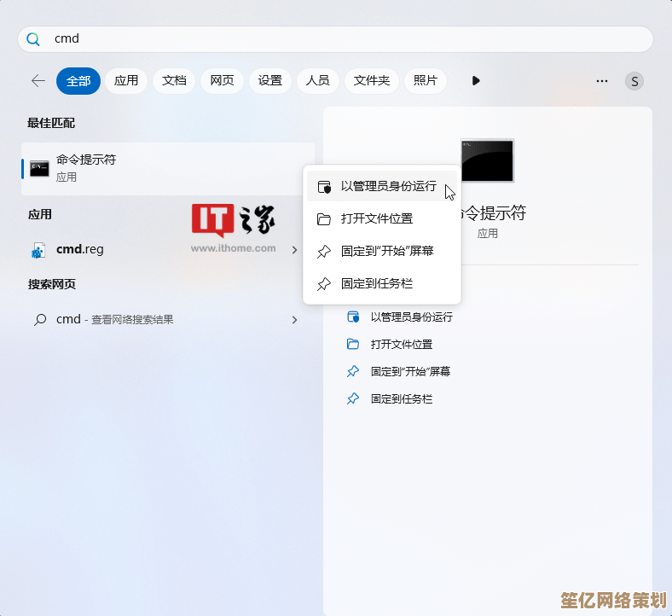Choose 打开文件位置 in context menu
This screenshot has width=672, height=616.
pos(376,218)
